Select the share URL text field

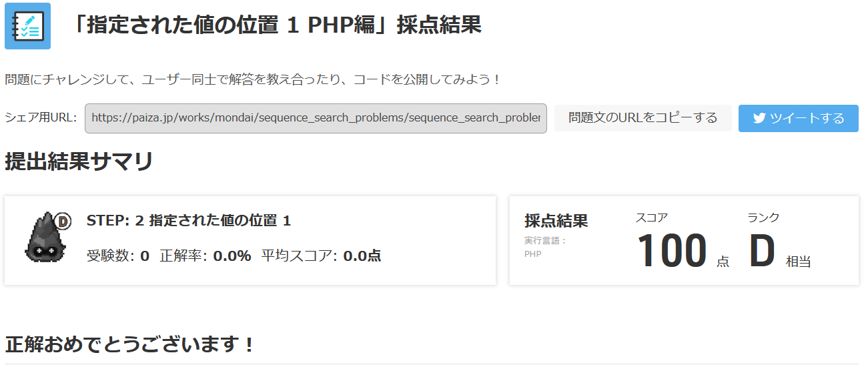[315, 118]
